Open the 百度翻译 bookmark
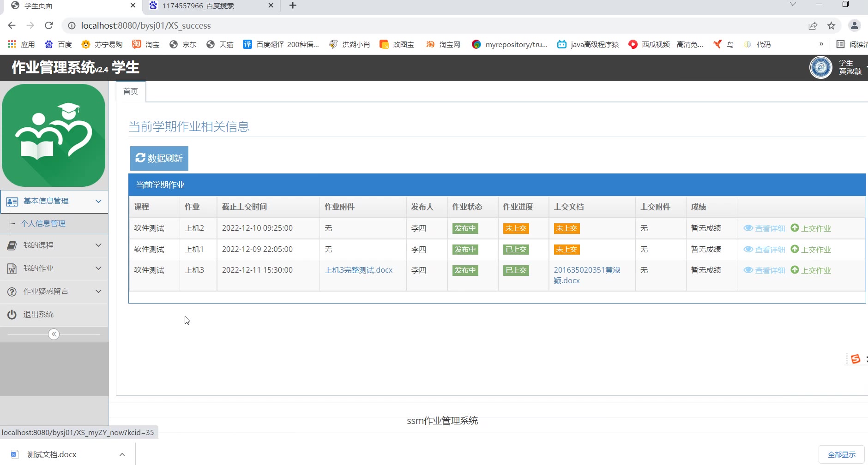Image resolution: width=868 pixels, height=465 pixels. 281,44
